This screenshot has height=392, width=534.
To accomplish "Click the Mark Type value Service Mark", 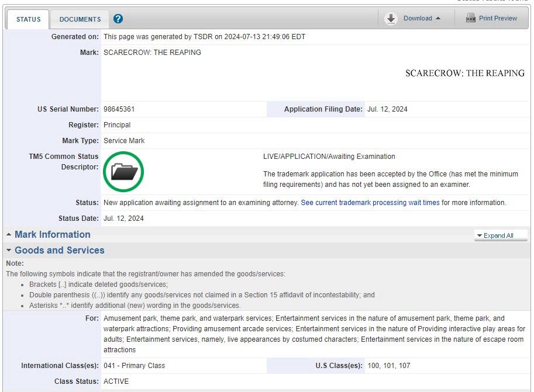I will (124, 141).
